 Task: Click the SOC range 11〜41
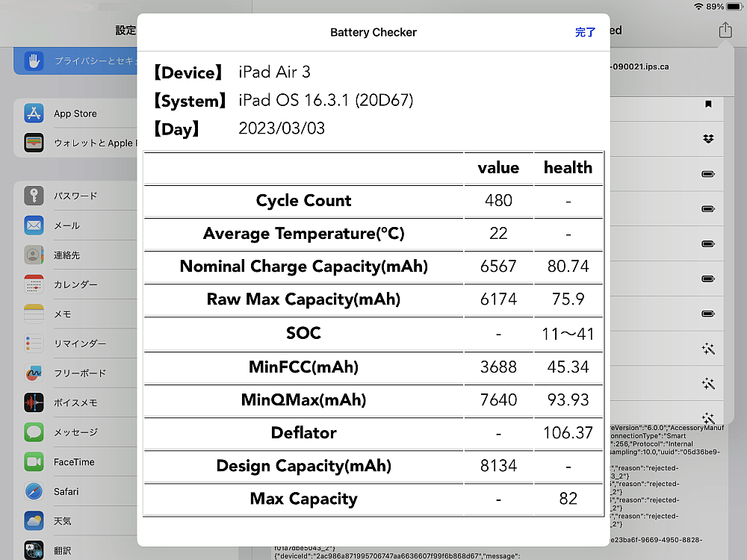point(568,334)
